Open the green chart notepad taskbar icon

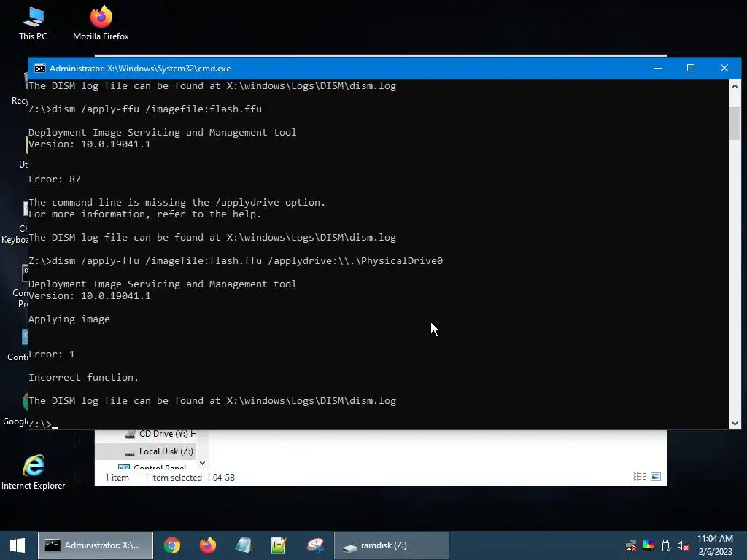coord(278,545)
